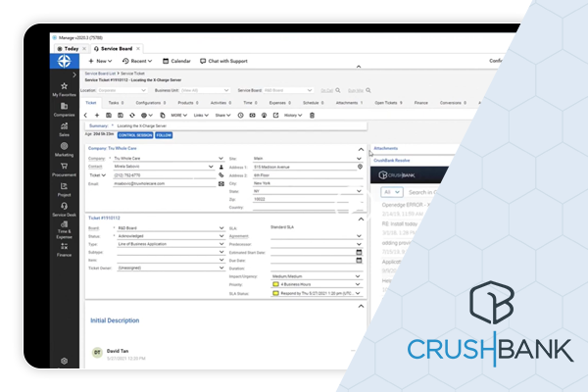Collapse the Company: Tru Whole Care section

(x=361, y=149)
